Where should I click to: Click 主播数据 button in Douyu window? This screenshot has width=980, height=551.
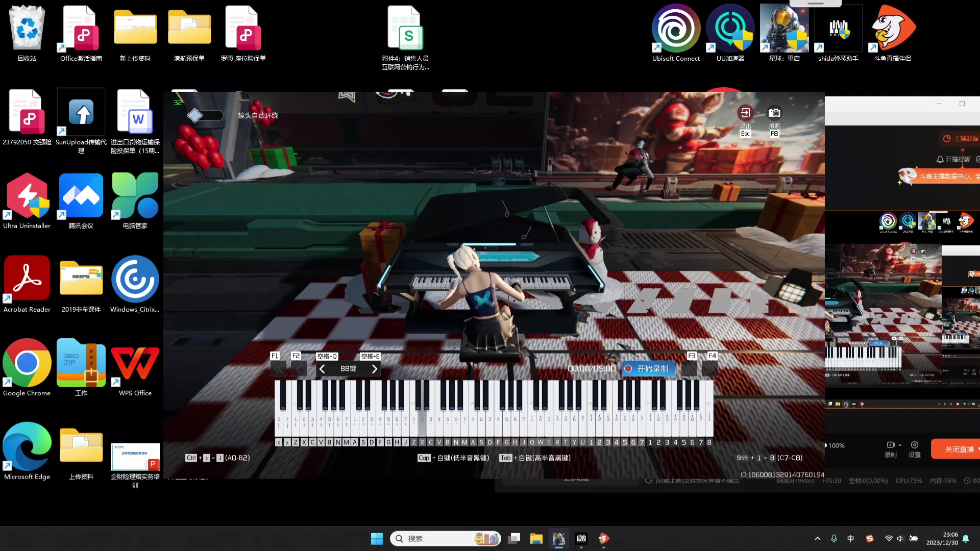[x=960, y=139]
